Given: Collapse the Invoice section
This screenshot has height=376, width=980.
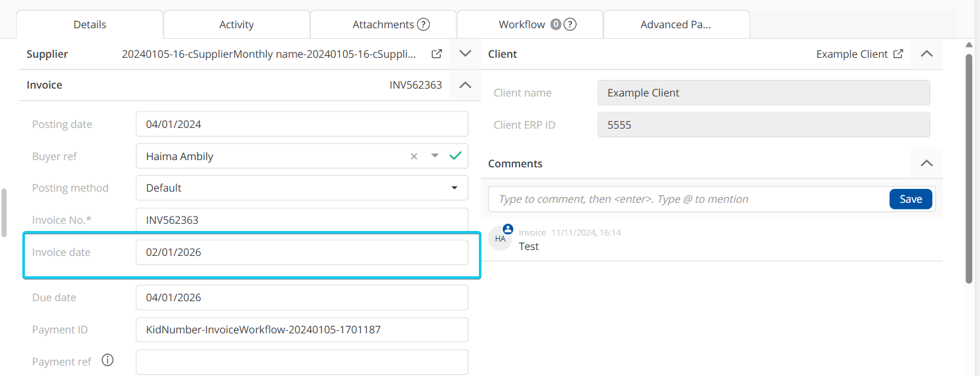Looking at the screenshot, I should coord(465,85).
